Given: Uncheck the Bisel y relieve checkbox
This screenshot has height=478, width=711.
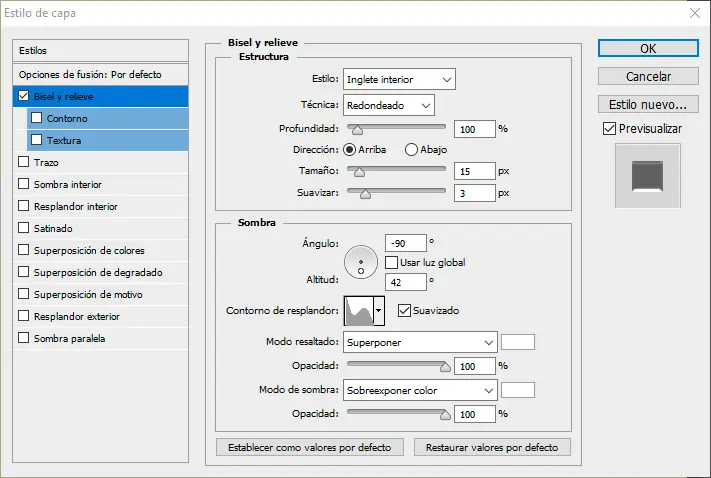Looking at the screenshot, I should point(24,96).
